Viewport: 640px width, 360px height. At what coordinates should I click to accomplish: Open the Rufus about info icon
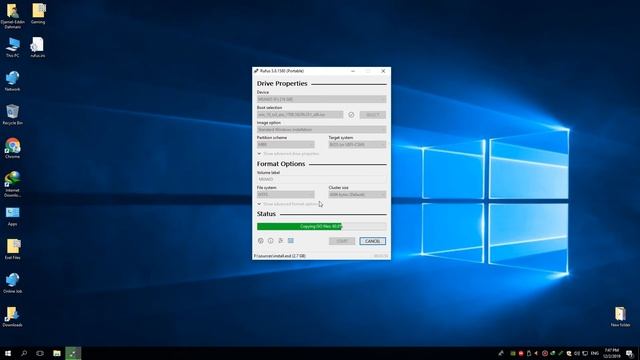(x=271, y=241)
